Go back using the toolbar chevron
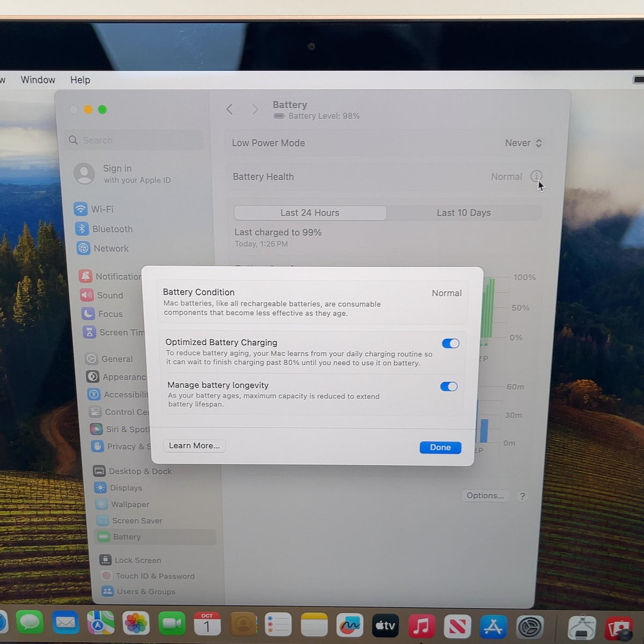The height and width of the screenshot is (644, 644). click(230, 109)
